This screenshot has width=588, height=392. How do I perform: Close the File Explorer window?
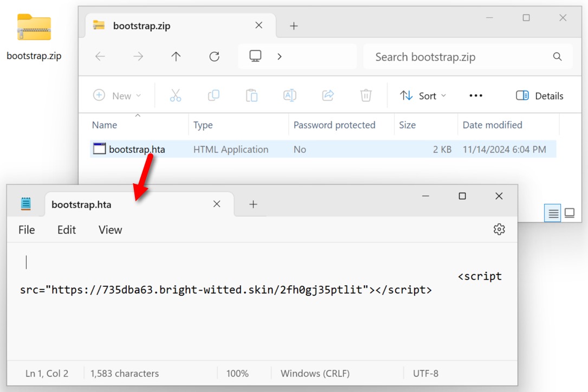click(563, 18)
